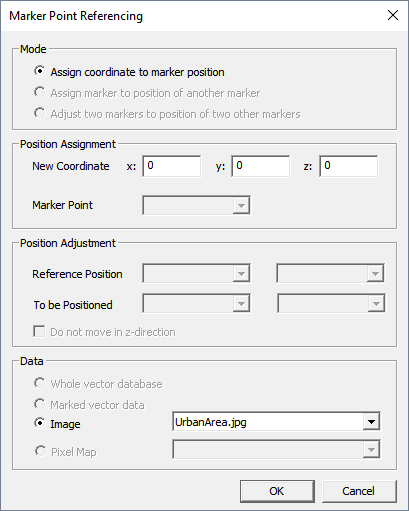Open first Reference Position dropdown
409x511 pixels.
click(196, 273)
